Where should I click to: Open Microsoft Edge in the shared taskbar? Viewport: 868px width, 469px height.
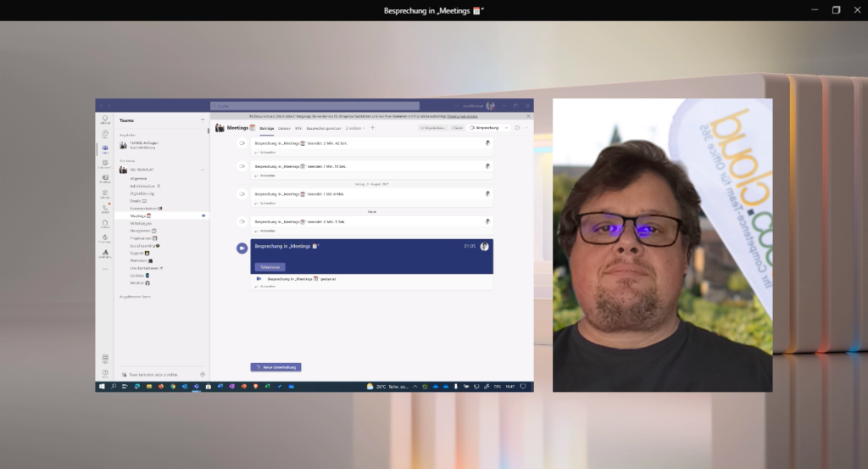136,387
